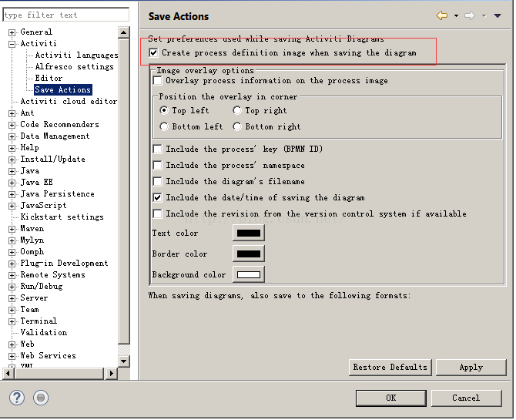The width and height of the screenshot is (516, 420).
Task: Expand the Run/Debug tree node
Action: click(x=12, y=287)
